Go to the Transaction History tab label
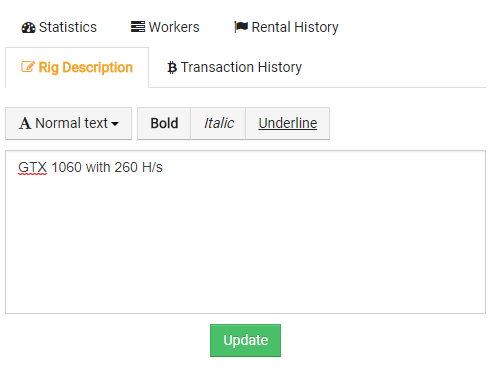This screenshot has width=493, height=374. [241, 67]
